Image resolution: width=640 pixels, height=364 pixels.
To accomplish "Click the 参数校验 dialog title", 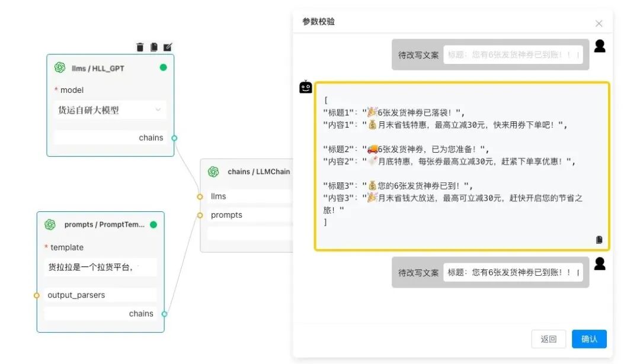I will [x=318, y=22].
